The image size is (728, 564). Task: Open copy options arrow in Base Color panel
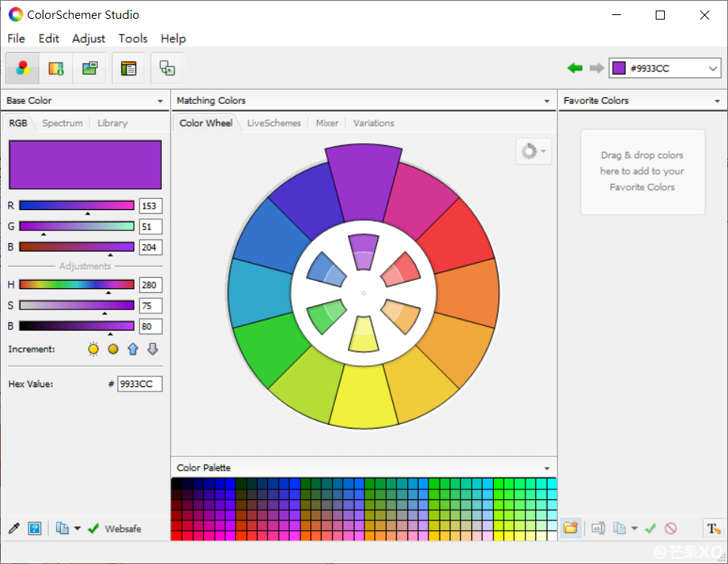click(78, 529)
